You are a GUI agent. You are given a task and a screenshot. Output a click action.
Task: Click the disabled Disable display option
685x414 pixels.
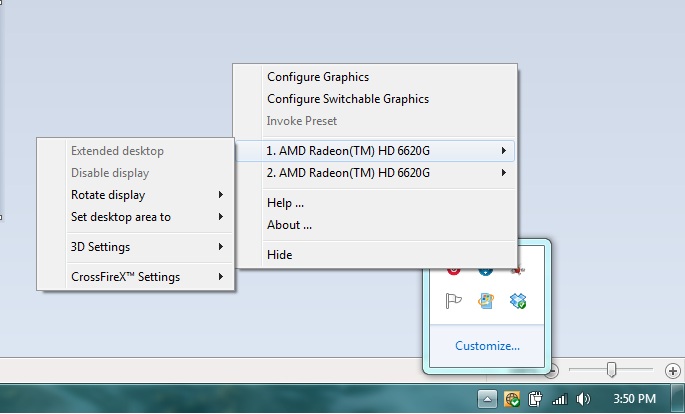point(110,173)
